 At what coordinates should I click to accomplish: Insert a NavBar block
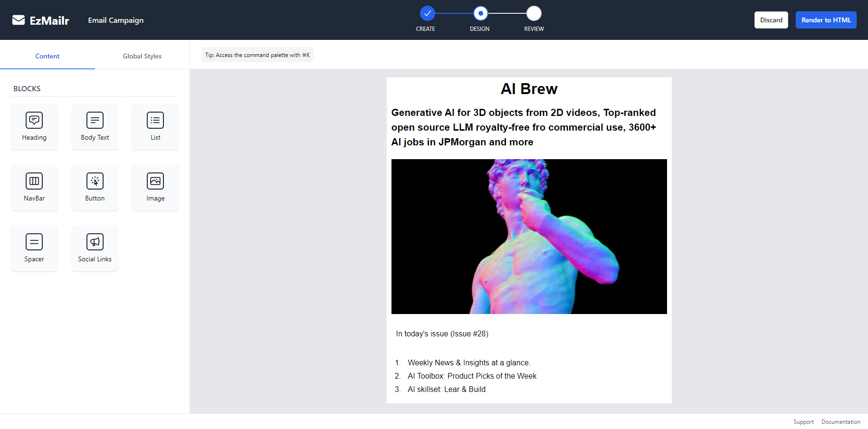34,188
